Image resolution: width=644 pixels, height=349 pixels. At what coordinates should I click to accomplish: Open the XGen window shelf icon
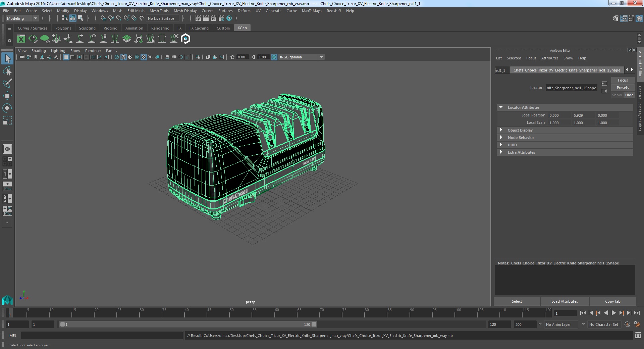(21, 39)
